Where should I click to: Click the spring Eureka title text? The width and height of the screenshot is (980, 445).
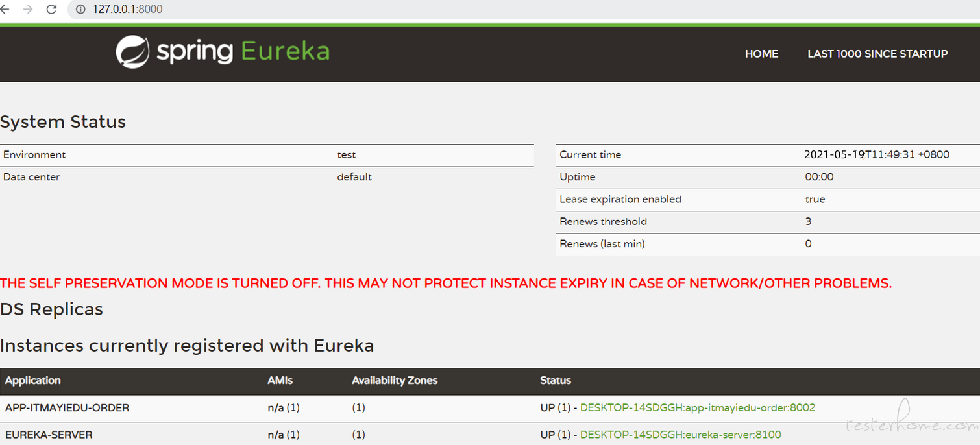point(243,51)
